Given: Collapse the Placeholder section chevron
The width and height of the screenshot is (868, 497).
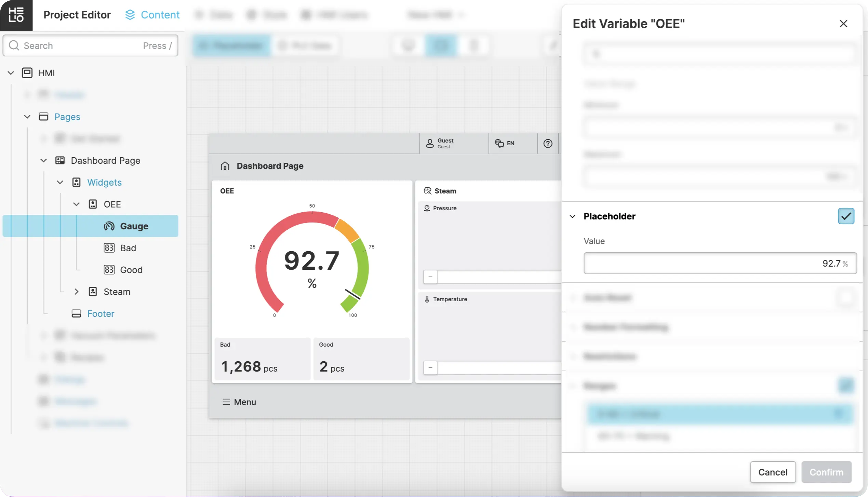Looking at the screenshot, I should [x=573, y=216].
